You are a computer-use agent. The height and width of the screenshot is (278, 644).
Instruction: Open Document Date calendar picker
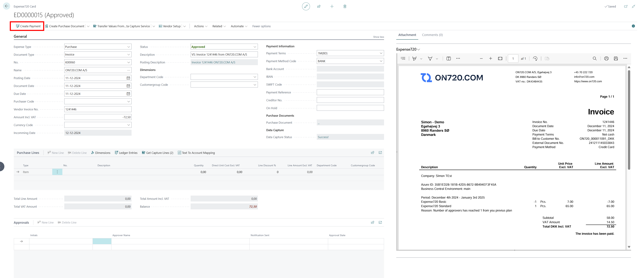[x=128, y=86]
